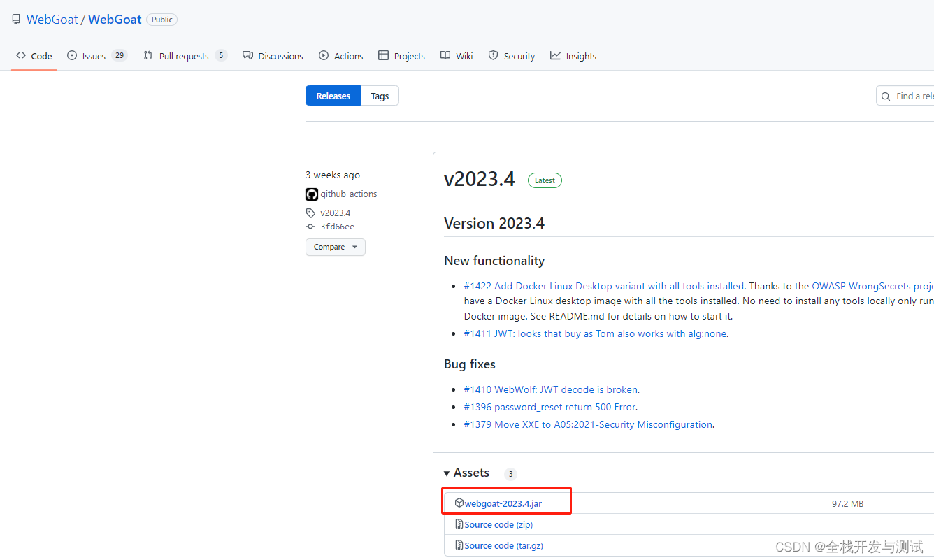Open the Security tab
The height and width of the screenshot is (560, 934).
click(x=511, y=56)
